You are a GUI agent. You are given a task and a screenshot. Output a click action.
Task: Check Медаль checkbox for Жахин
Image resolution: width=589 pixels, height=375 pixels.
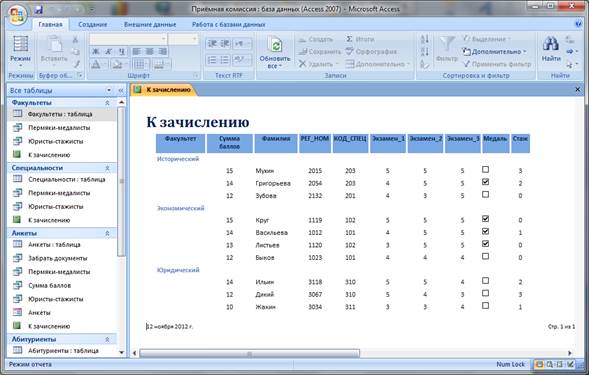click(x=485, y=305)
